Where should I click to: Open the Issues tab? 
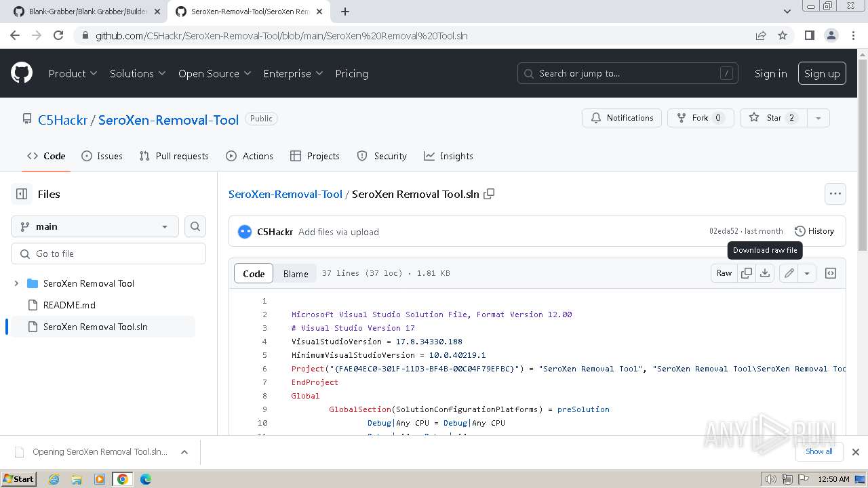102,156
